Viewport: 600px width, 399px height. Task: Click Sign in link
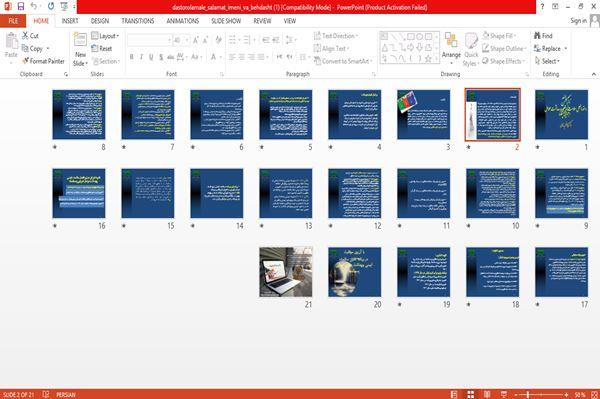coord(578,21)
